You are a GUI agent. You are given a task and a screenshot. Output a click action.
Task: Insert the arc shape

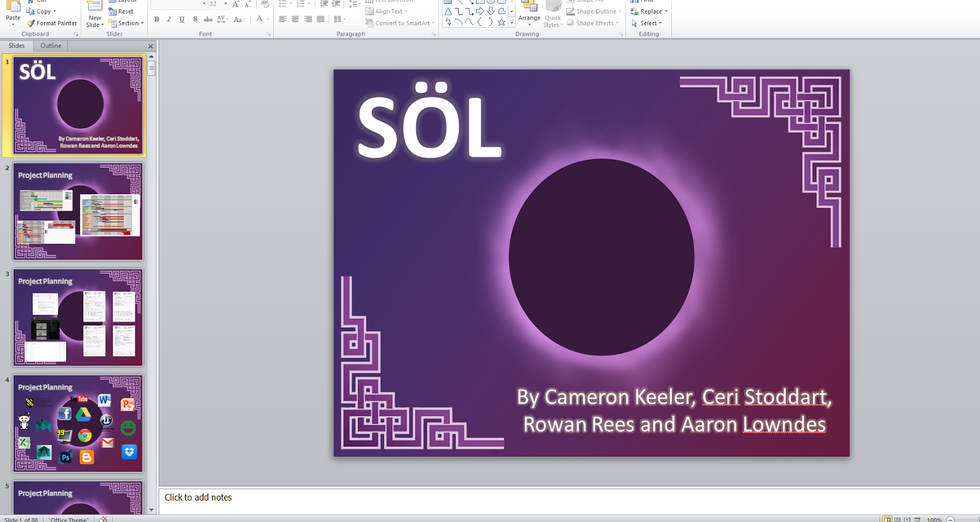coord(459,23)
